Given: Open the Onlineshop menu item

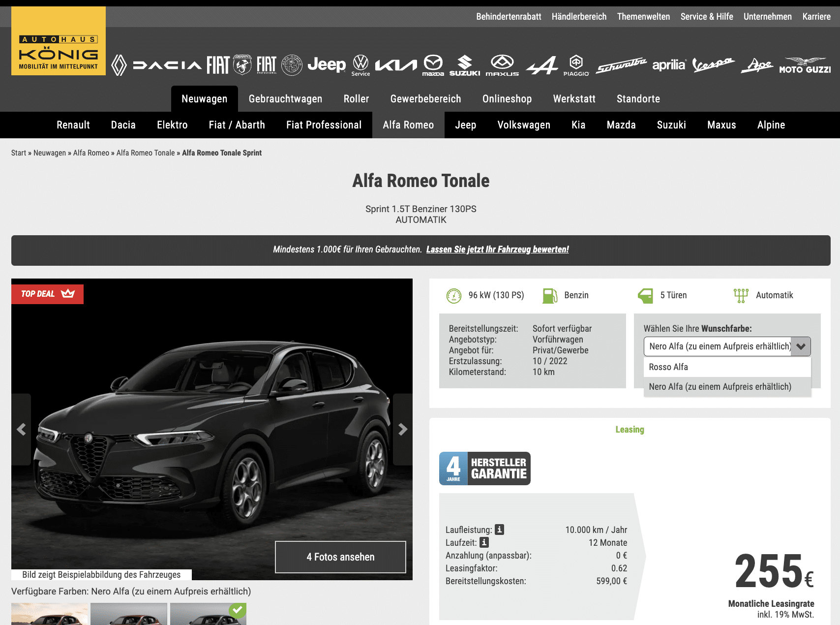Looking at the screenshot, I should point(507,98).
